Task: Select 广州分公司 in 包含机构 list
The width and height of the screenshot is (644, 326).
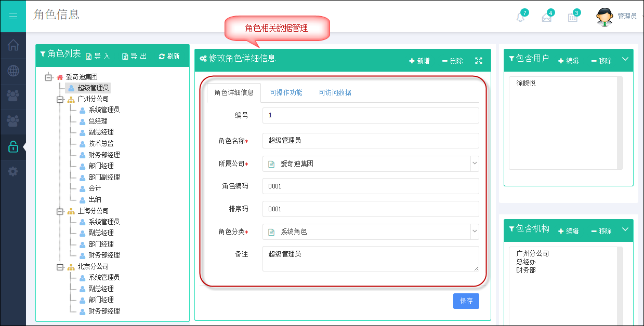Action: click(x=533, y=253)
